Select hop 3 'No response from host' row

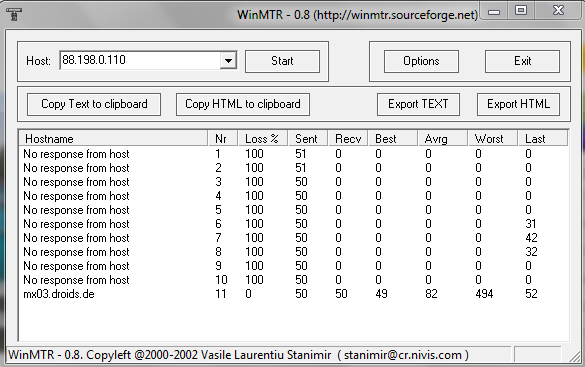(294, 182)
